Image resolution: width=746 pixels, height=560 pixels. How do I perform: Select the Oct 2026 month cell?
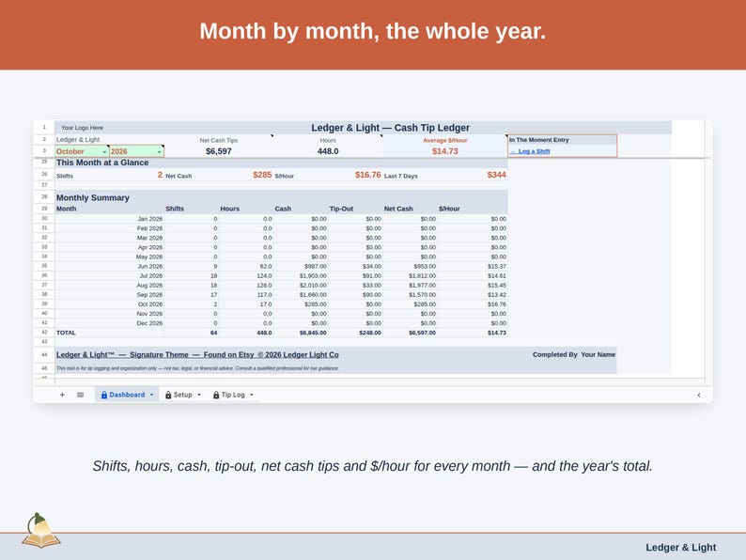[109, 304]
